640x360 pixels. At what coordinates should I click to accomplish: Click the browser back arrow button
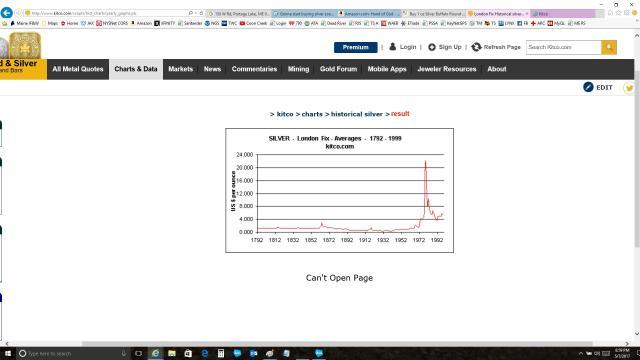coord(7,13)
